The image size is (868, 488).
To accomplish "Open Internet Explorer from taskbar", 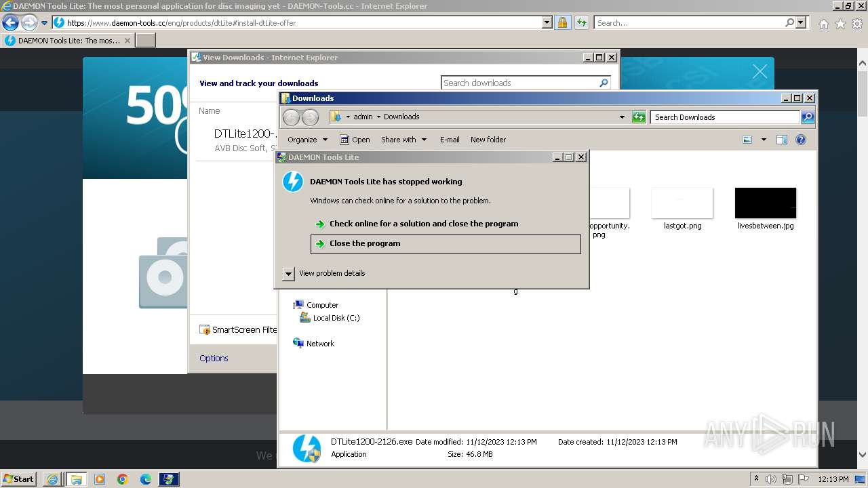I will click(52, 479).
